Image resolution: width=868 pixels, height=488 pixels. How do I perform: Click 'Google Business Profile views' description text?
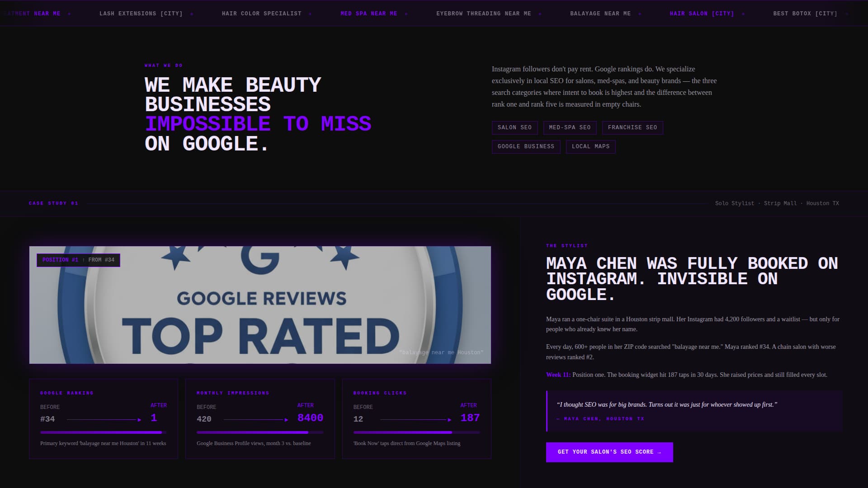point(254,443)
